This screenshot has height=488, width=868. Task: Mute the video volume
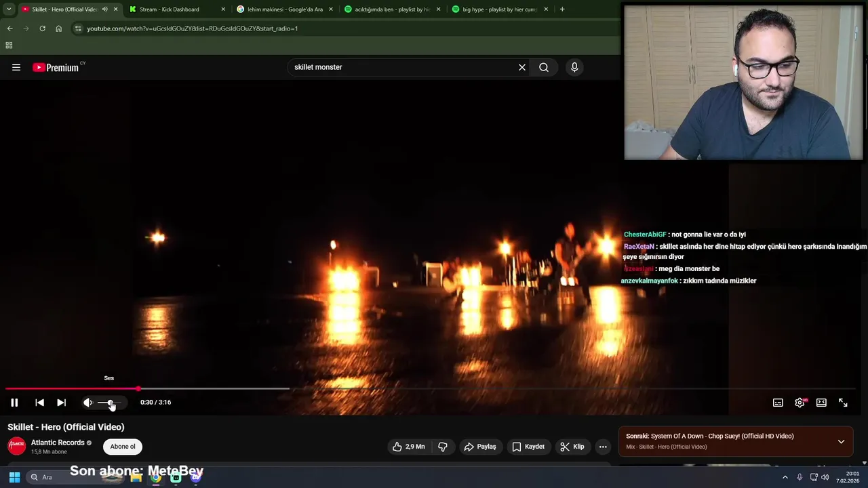[87, 403]
